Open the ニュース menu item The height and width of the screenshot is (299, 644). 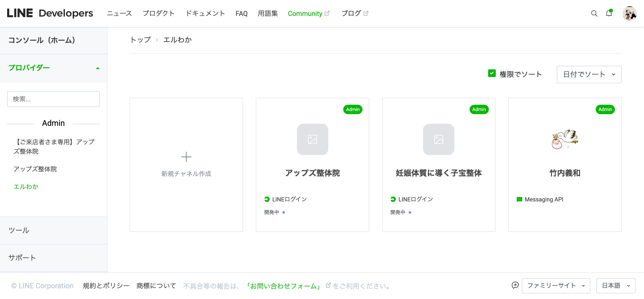119,13
